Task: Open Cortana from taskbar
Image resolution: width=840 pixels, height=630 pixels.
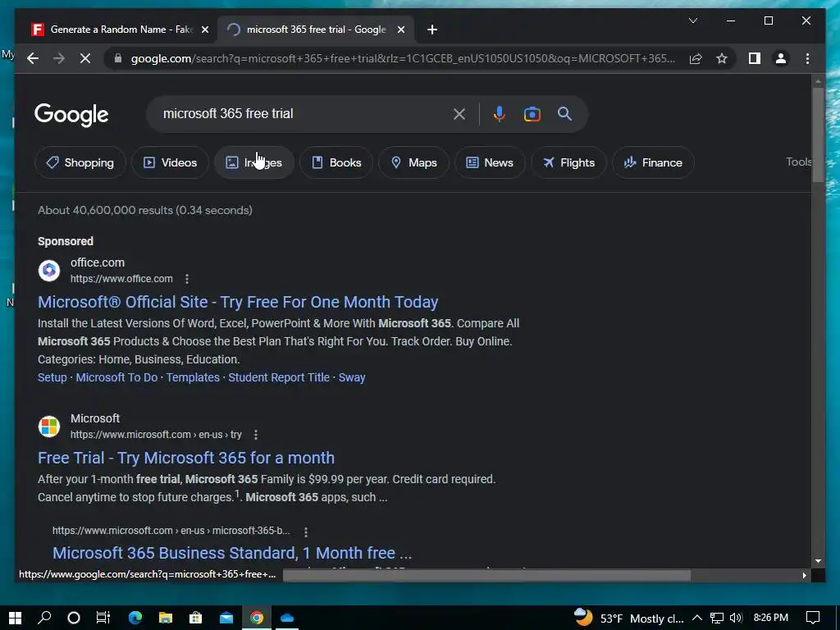Action: tap(74, 618)
